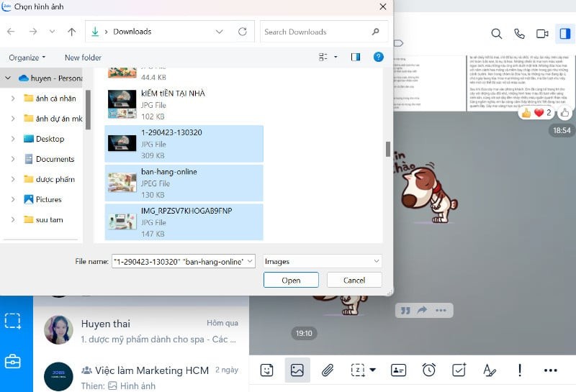The height and width of the screenshot is (392, 576).
Task: Attach a file with paperclip icon
Action: coord(328,370)
